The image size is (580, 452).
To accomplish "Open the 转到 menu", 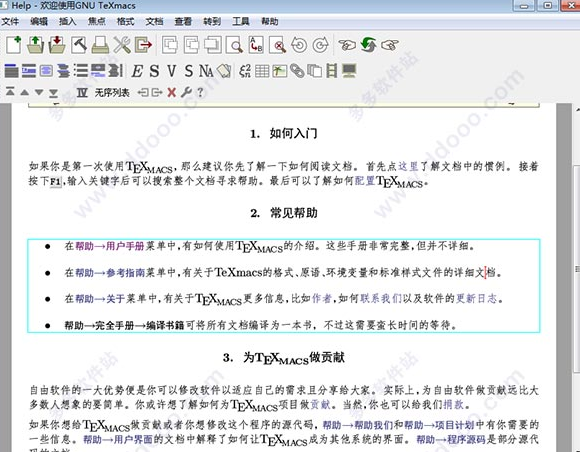I will point(212,21).
